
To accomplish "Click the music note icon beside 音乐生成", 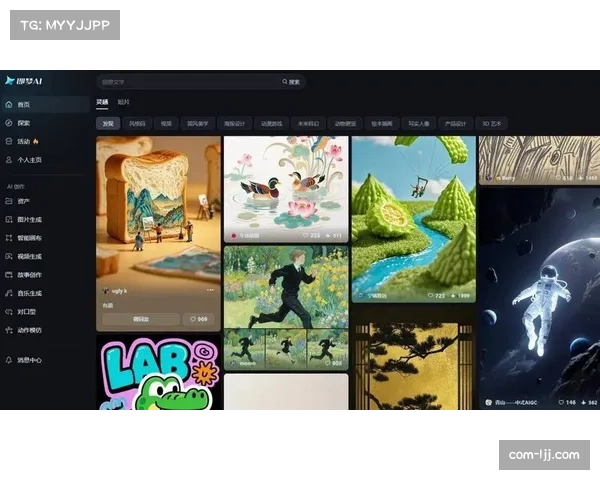I will (9, 293).
